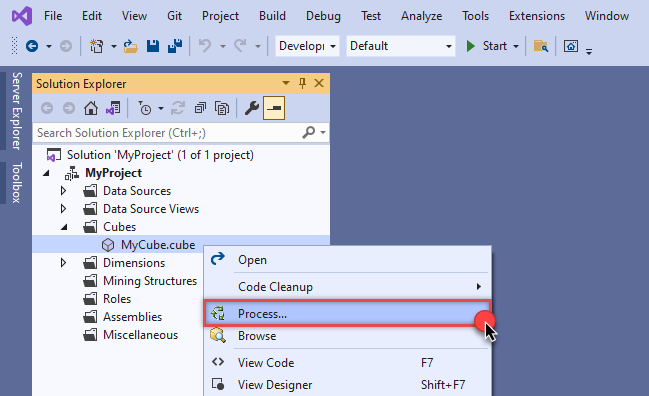Open the Window menu

pyautogui.click(x=607, y=16)
